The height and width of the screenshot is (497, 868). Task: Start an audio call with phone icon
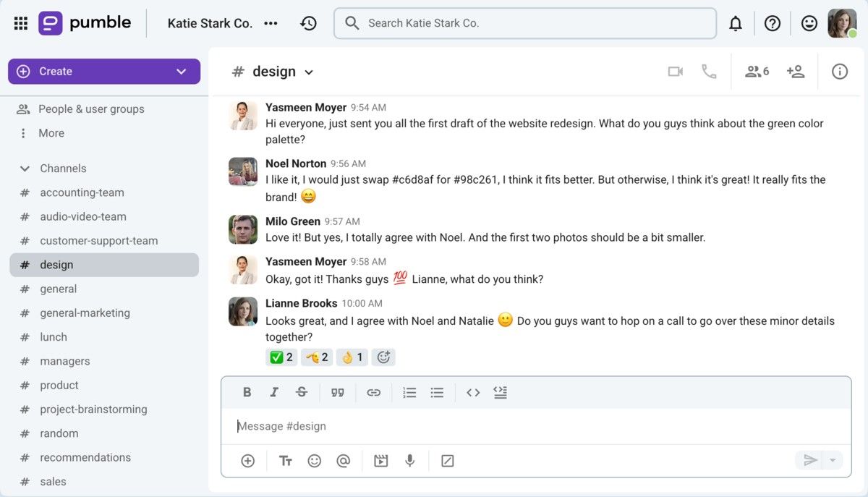[709, 72]
